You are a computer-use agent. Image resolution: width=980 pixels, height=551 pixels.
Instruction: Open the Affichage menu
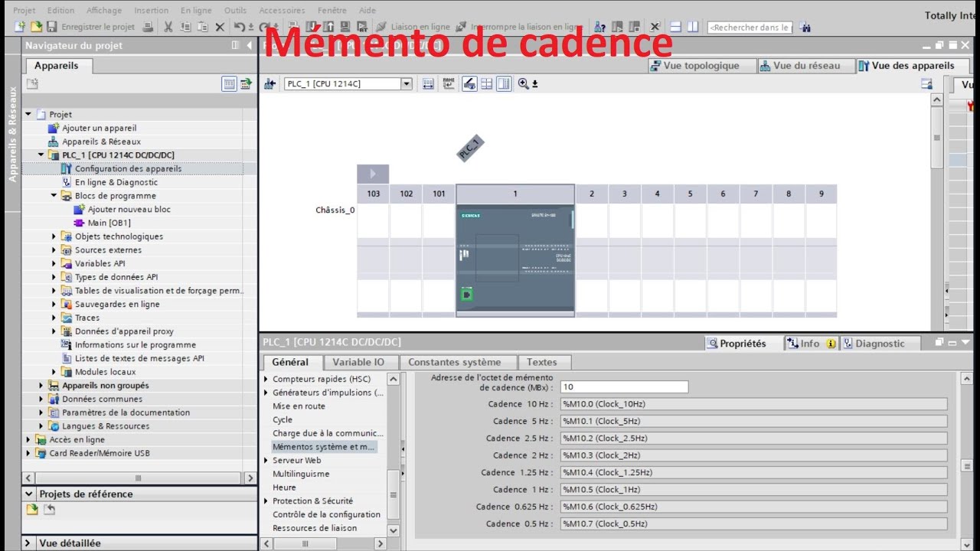click(103, 11)
